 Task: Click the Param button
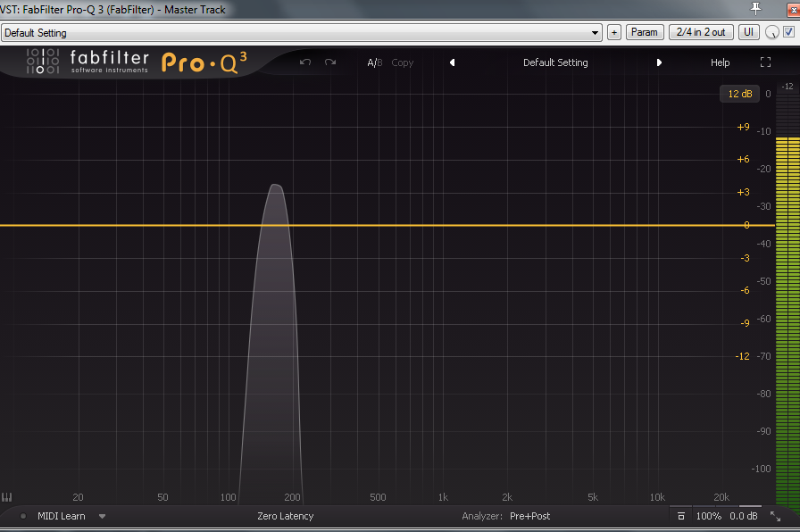pyautogui.click(x=645, y=32)
